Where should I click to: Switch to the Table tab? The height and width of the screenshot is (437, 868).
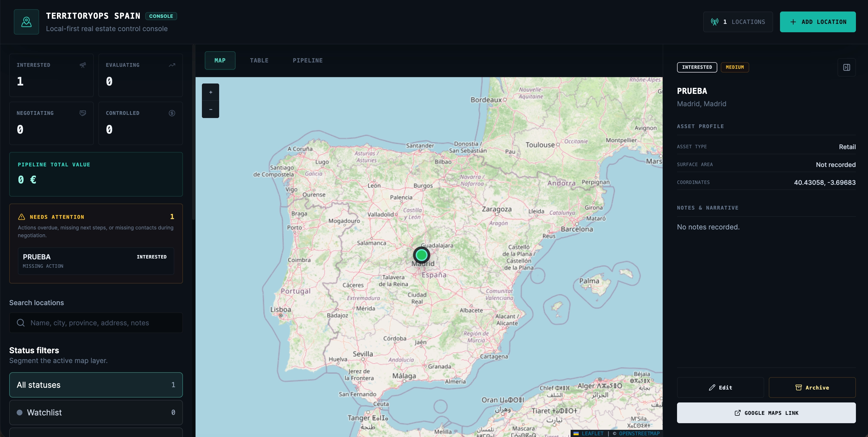(259, 60)
